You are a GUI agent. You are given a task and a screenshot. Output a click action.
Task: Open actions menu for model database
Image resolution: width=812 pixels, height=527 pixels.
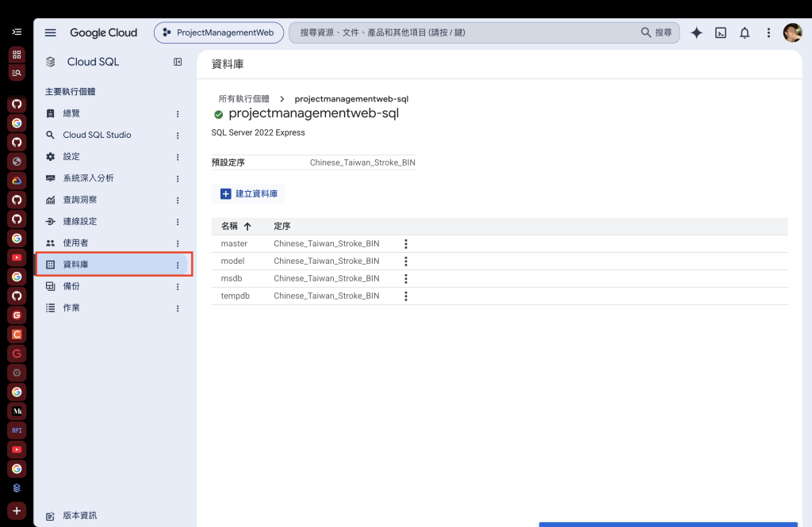[x=406, y=261]
